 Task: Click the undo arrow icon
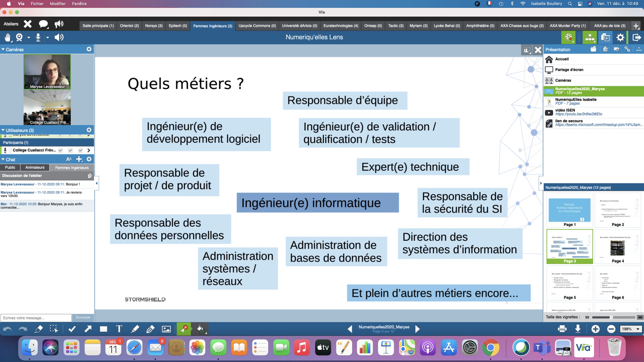(x=8, y=329)
